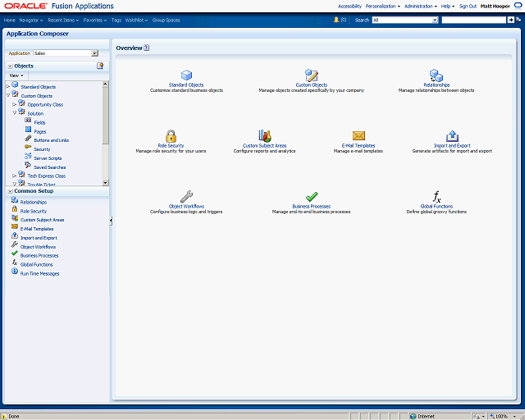Screen dimensions: 525x420
Task: Collapse the Objects panel section
Action: 10,66
